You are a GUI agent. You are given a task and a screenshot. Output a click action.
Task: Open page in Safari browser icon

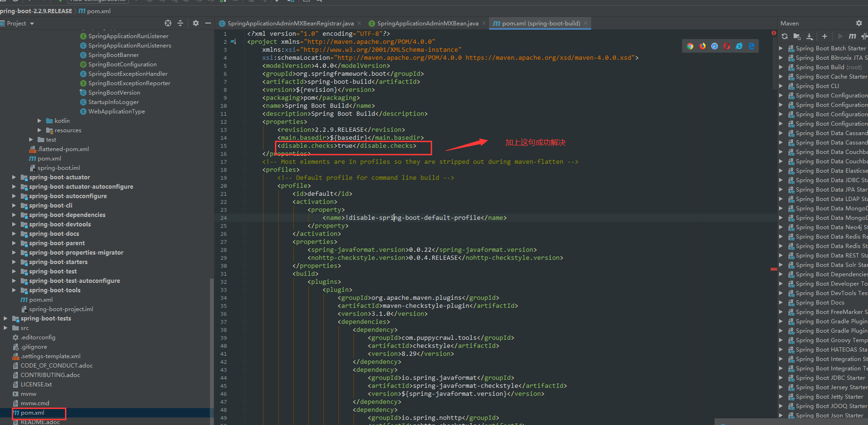click(x=715, y=46)
